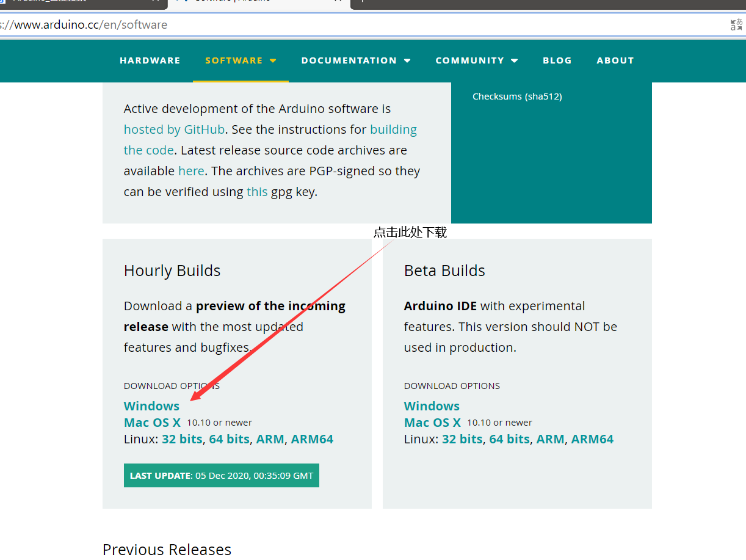This screenshot has height=560, width=746.
Task: Click the LAST UPDATE timestamp badge
Action: tap(222, 476)
